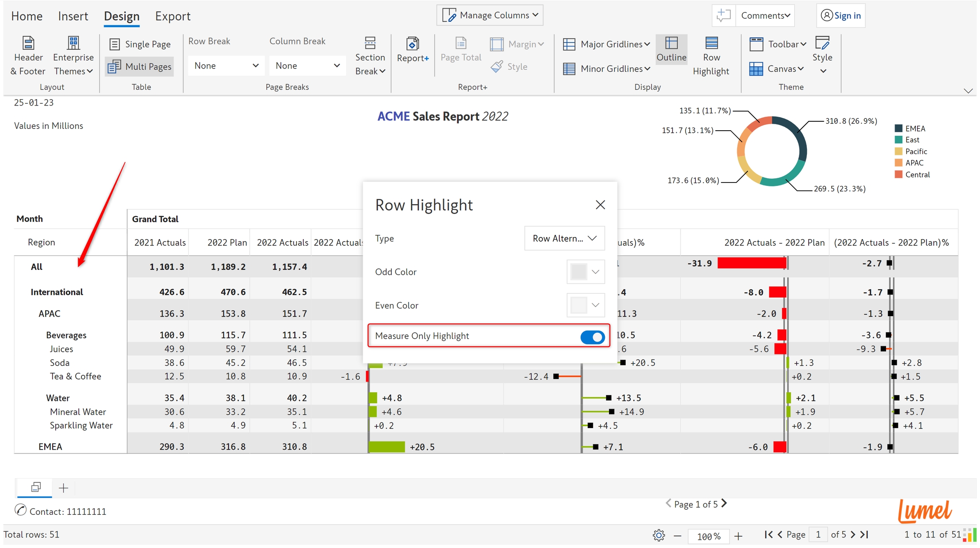Open the settings gear in status bar
The width and height of the screenshot is (980, 548).
pos(659,535)
